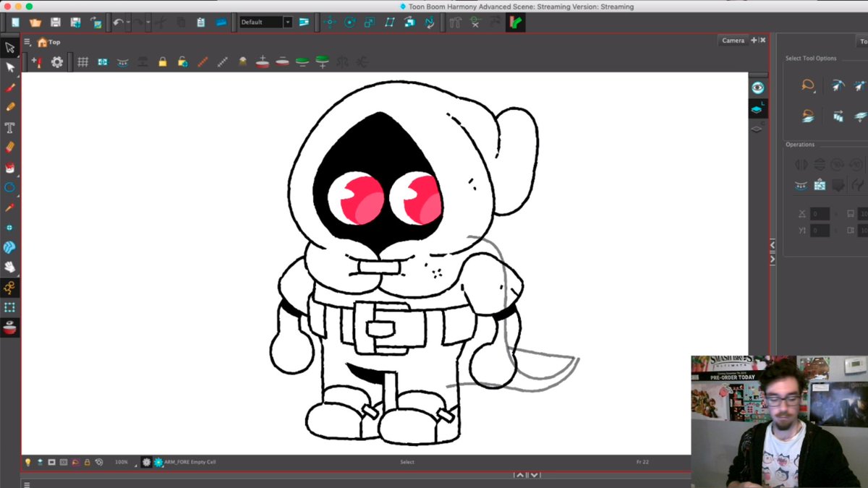Select the Pencil tool
This screenshot has width=868, height=488.
point(10,107)
